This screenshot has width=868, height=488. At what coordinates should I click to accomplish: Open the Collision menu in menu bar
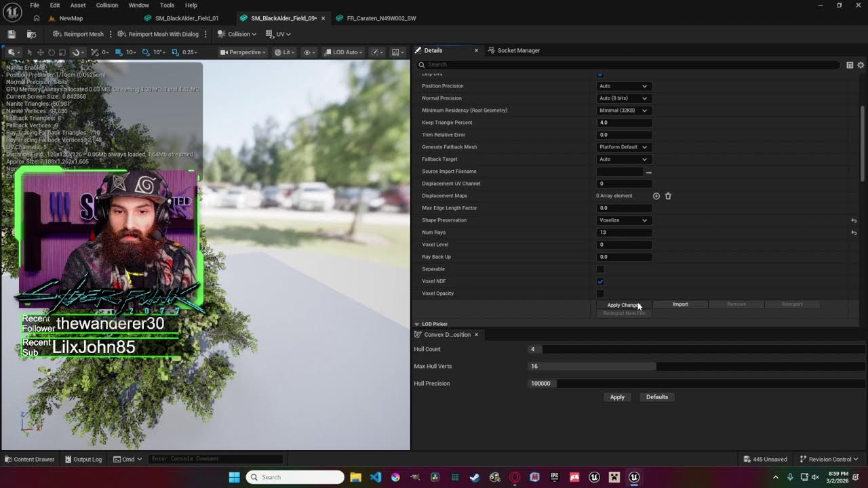point(106,5)
